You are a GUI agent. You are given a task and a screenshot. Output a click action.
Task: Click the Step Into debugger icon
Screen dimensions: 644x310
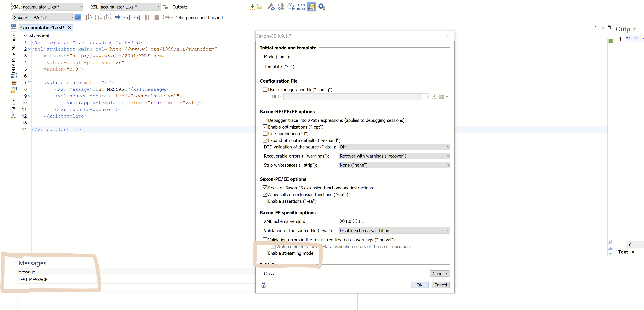click(x=88, y=17)
